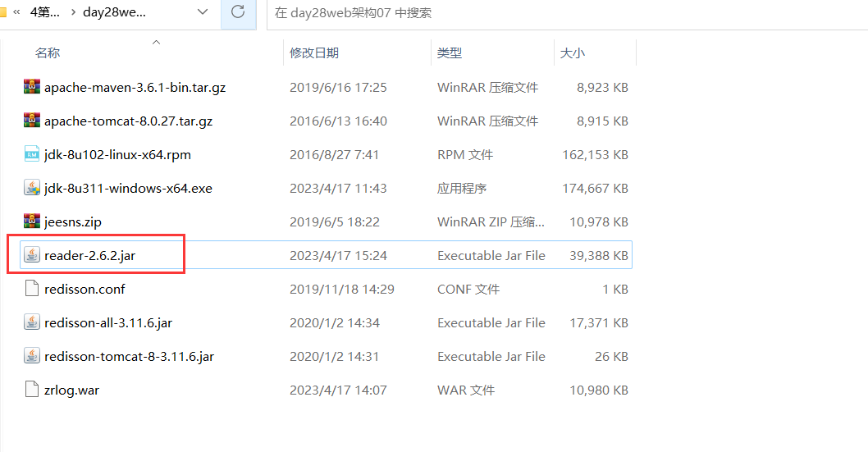Open the address bar history dropdown
The height and width of the screenshot is (452, 868).
pyautogui.click(x=203, y=12)
